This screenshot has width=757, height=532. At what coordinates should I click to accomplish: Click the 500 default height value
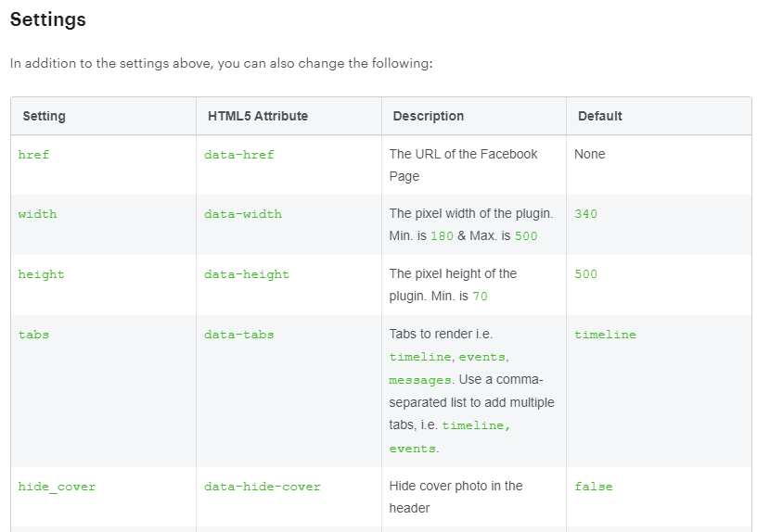coord(585,274)
